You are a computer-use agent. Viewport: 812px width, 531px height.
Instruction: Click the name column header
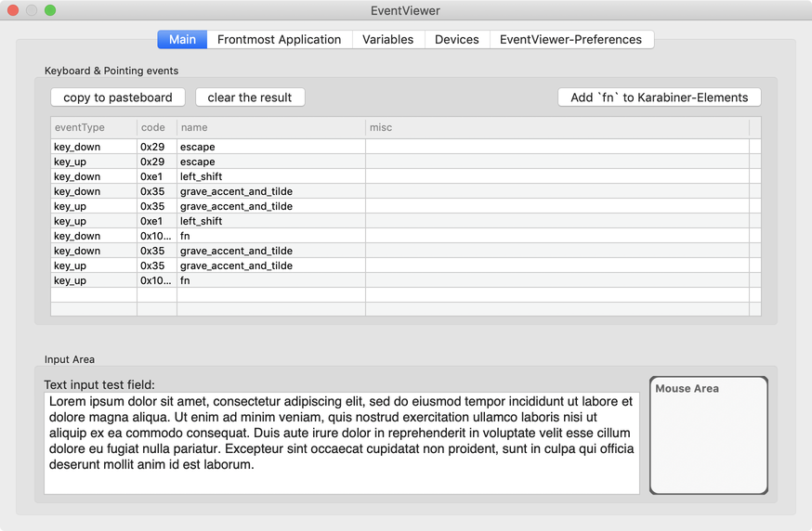click(271, 127)
